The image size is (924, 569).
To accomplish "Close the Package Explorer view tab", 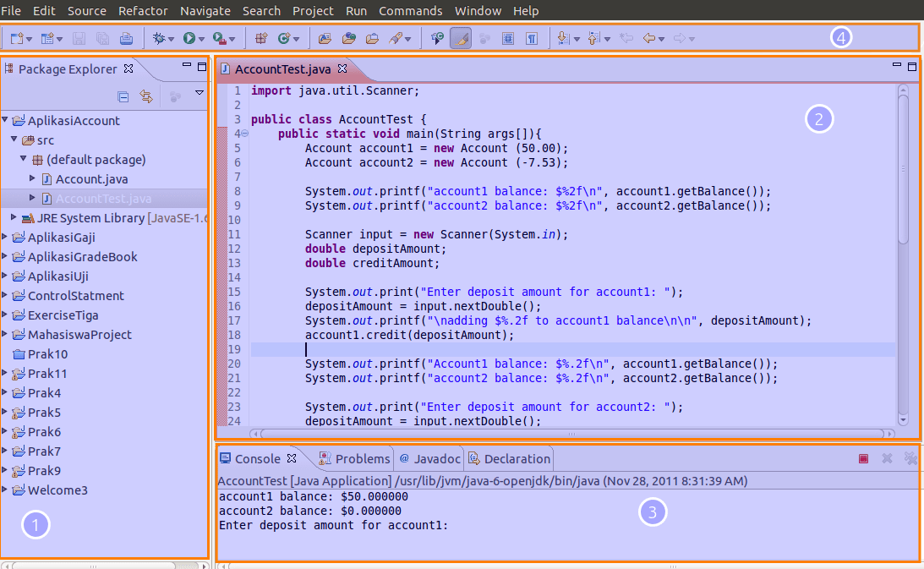I will pos(128,68).
